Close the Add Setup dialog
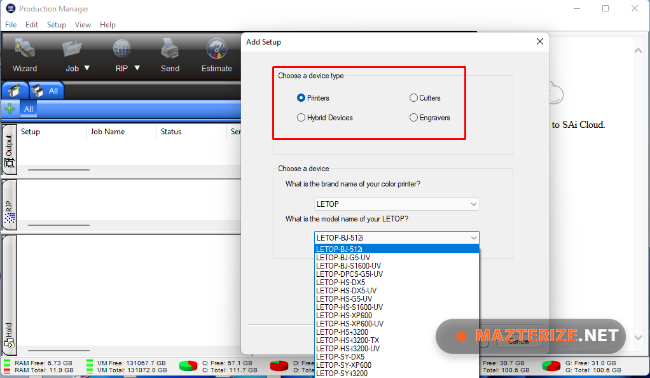The height and width of the screenshot is (378, 650). pyautogui.click(x=539, y=41)
